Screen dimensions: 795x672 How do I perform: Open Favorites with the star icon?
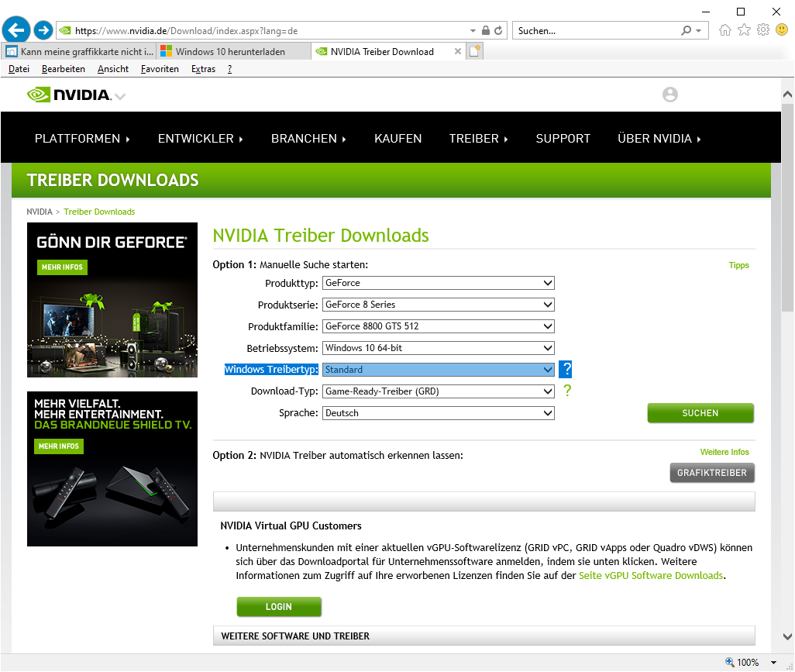pos(744,30)
